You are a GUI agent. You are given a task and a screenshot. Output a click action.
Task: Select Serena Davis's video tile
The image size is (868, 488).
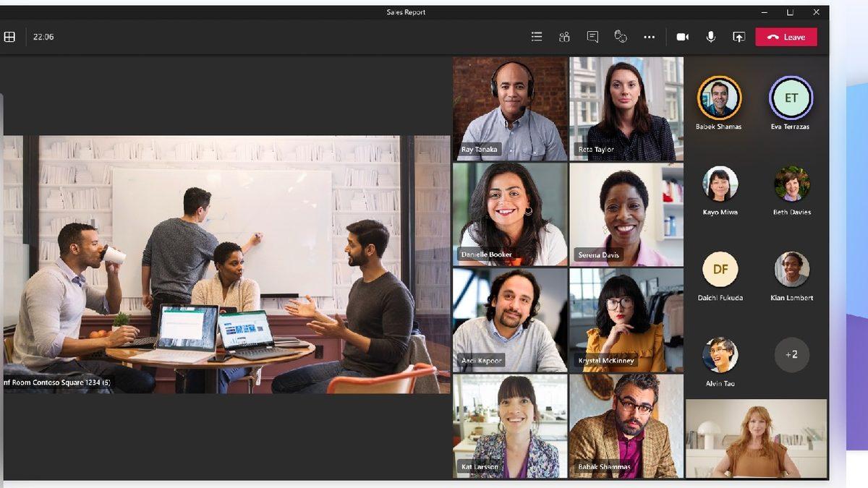click(626, 214)
